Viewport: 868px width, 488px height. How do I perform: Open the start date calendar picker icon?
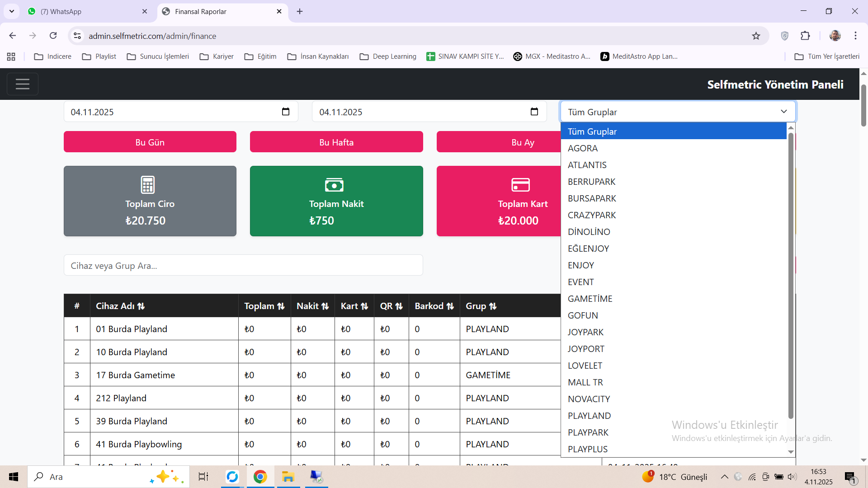[x=286, y=112]
